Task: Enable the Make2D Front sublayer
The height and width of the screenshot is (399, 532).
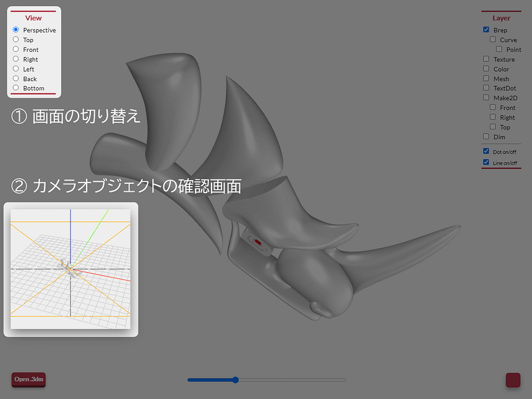Action: pyautogui.click(x=492, y=108)
